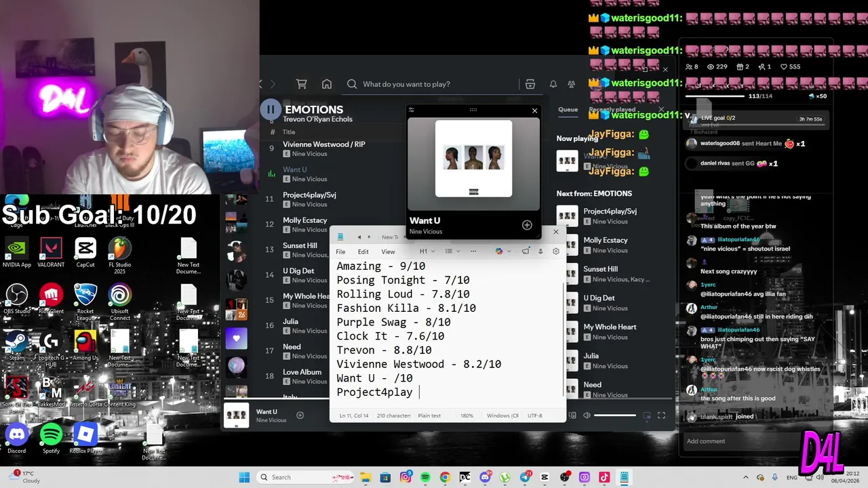This screenshot has width=868, height=488.
Task: Go to Spotify Home icon
Action: point(327,84)
